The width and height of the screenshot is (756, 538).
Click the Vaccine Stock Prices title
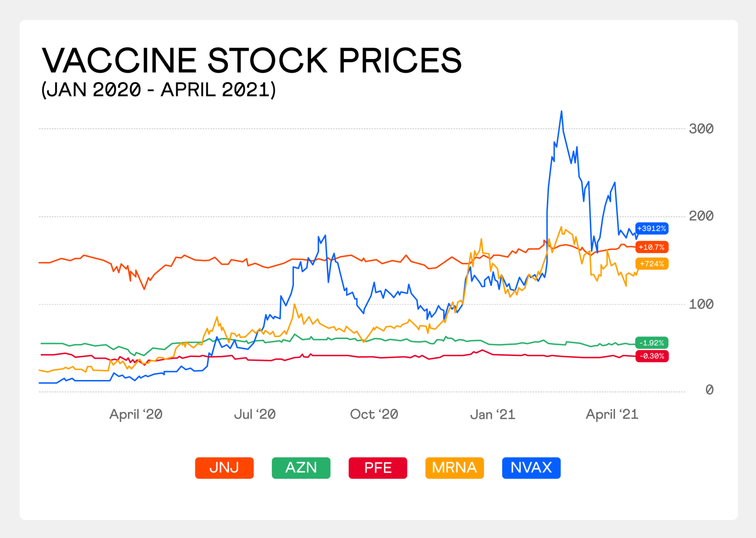pyautogui.click(x=252, y=60)
